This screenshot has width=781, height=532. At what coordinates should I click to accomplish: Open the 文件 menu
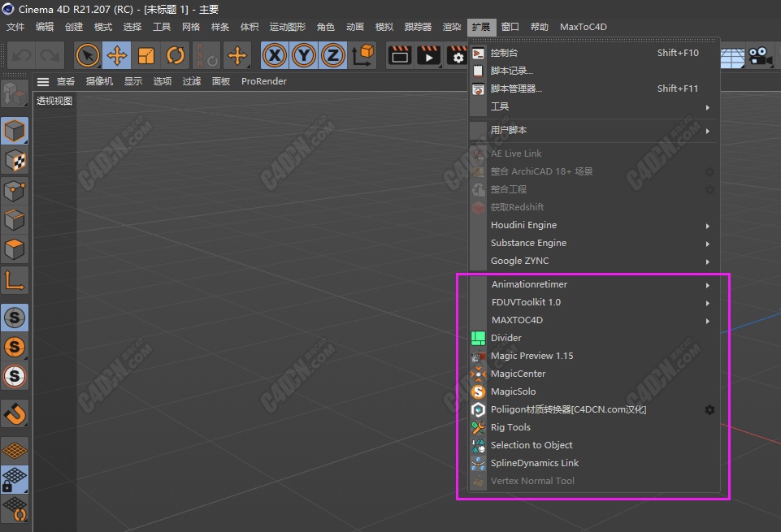click(15, 27)
